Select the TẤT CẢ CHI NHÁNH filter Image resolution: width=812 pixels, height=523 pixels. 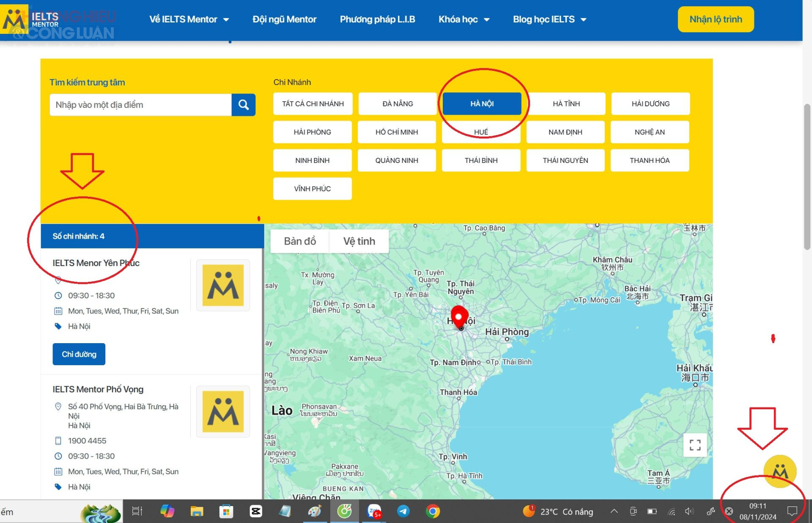(313, 104)
